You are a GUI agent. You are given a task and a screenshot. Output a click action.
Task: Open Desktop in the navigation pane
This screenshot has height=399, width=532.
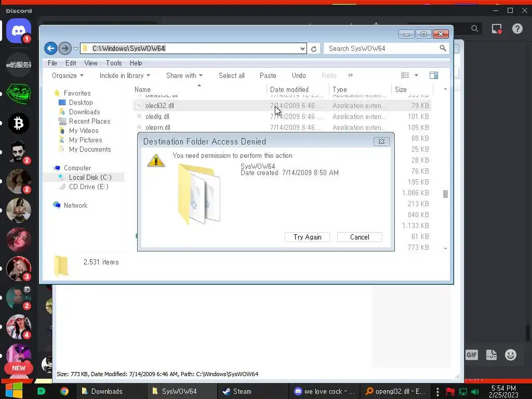pyautogui.click(x=81, y=102)
